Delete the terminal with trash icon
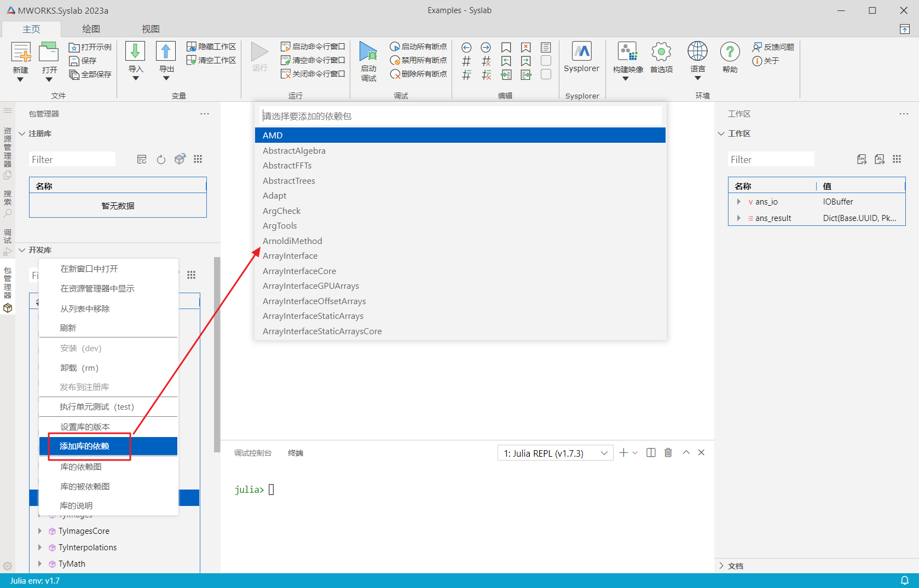 click(668, 453)
